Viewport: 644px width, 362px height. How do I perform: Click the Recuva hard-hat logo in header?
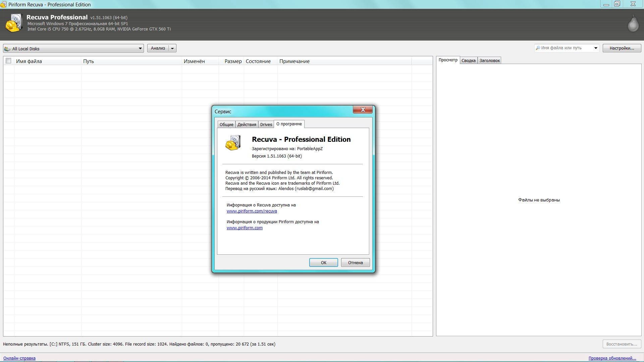tap(14, 23)
